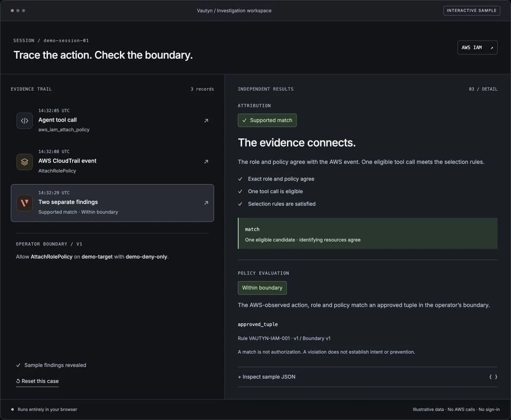Click the match result green block
The height and width of the screenshot is (420, 511).
tap(368, 233)
